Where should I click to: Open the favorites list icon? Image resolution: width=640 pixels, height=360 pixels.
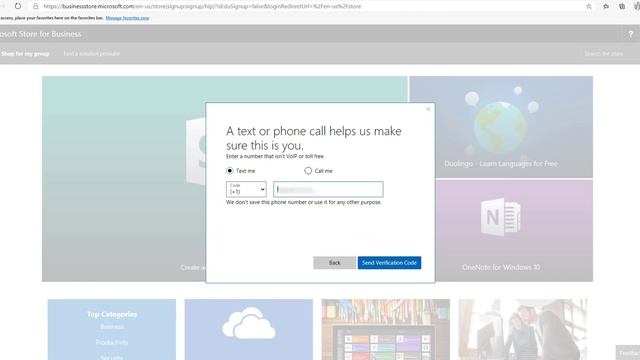(606, 6)
